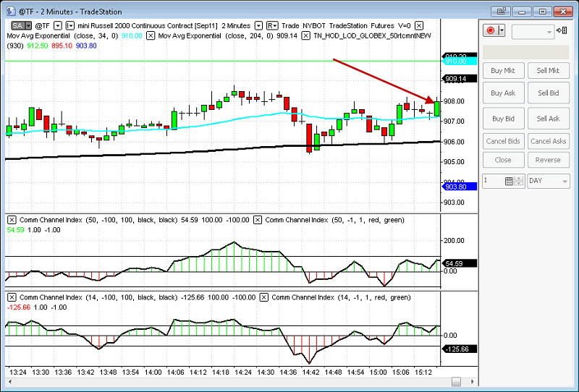The height and width of the screenshot is (392, 579).
Task: Remove CCI 50 red,green indicator via X
Action: pyautogui.click(x=258, y=220)
